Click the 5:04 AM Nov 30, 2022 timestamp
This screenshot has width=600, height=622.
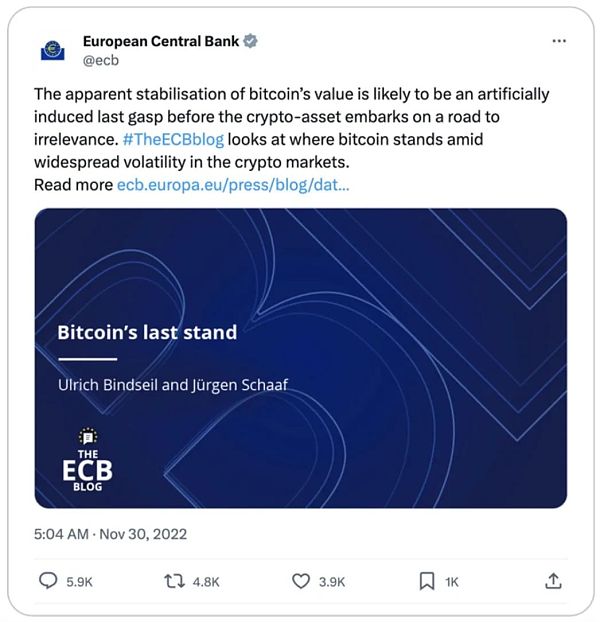pyautogui.click(x=110, y=533)
